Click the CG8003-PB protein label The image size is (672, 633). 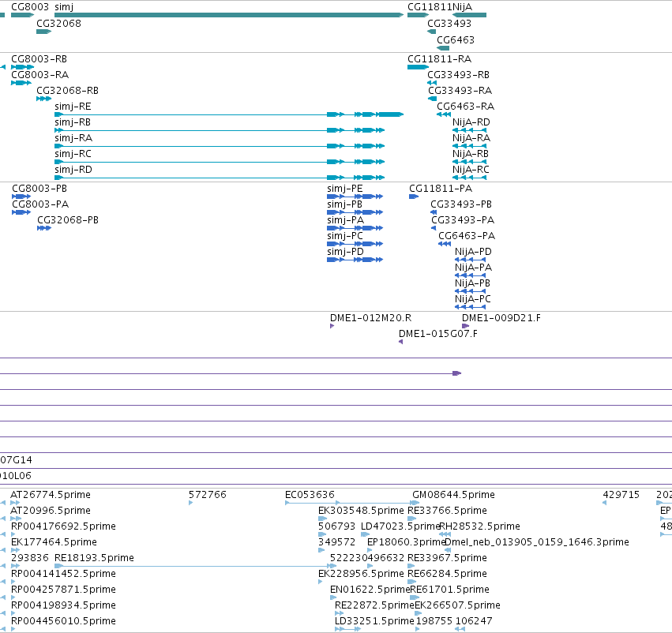(x=39, y=189)
